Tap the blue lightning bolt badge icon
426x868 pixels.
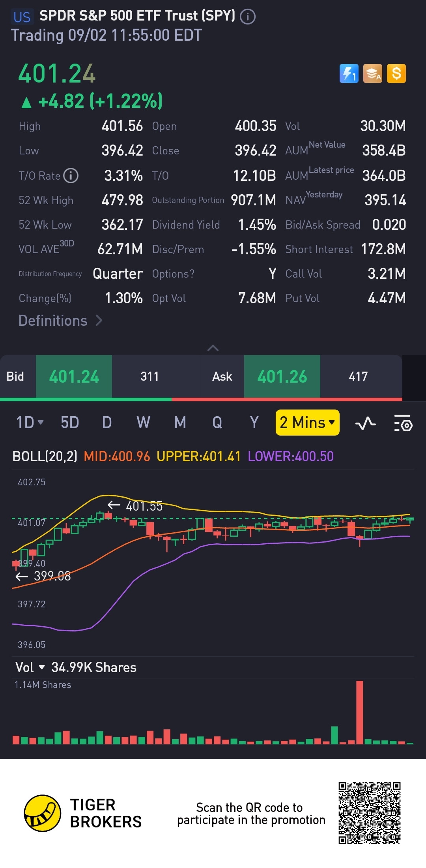click(x=349, y=73)
